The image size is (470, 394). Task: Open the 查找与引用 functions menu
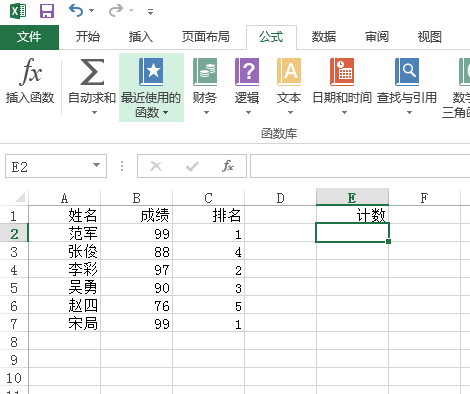click(x=407, y=87)
